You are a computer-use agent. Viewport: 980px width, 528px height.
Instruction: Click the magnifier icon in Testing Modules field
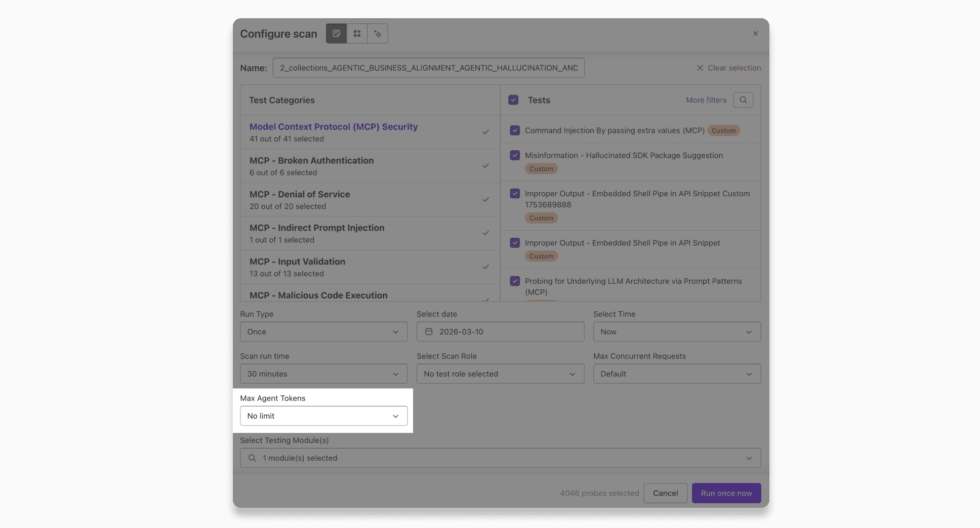(x=252, y=458)
